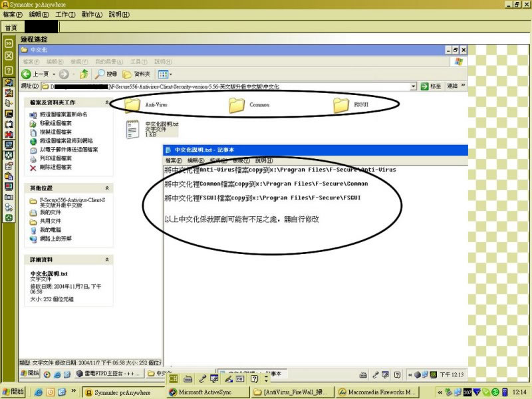Screen dimensions: 532x399
Task: Expand local quick launch >> chevron
Action: tap(73, 391)
